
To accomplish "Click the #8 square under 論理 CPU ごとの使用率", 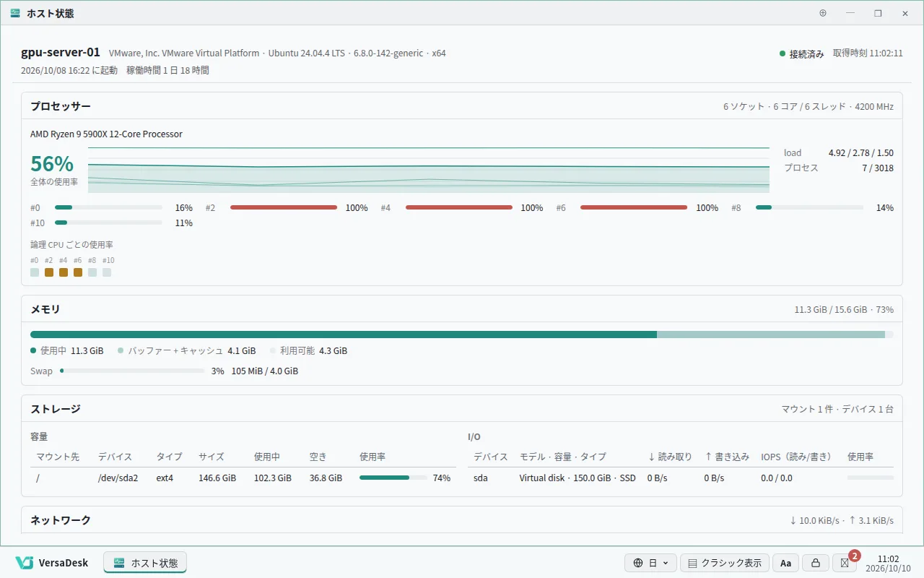I will point(92,272).
